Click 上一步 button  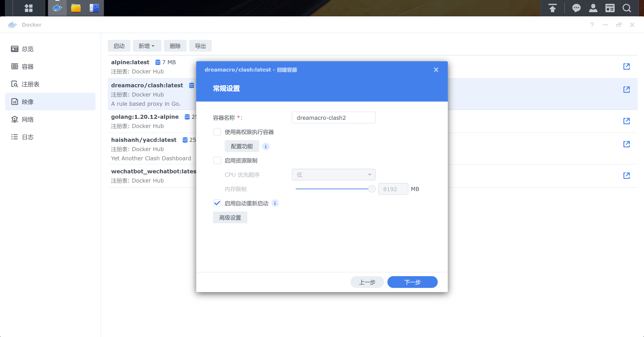(367, 282)
